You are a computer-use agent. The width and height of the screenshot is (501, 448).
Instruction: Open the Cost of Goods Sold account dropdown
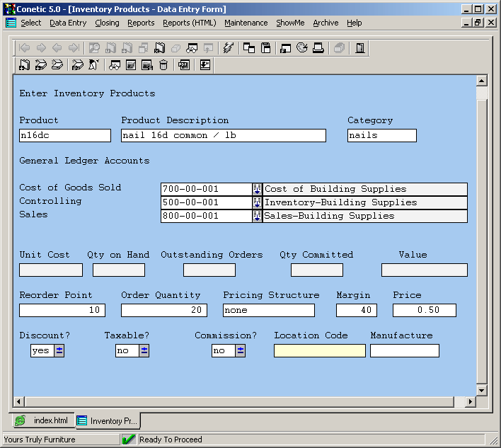(x=257, y=189)
